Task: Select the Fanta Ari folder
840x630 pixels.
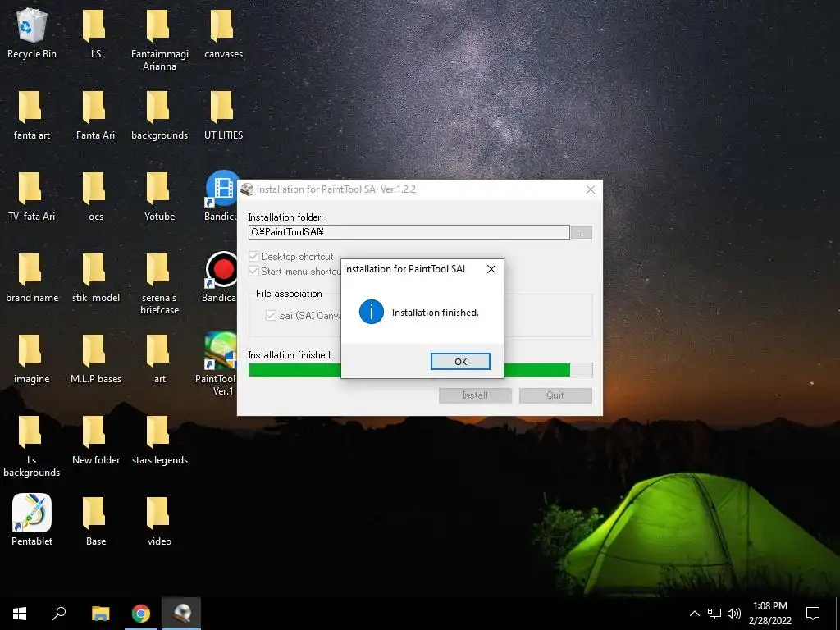Action: (95, 115)
